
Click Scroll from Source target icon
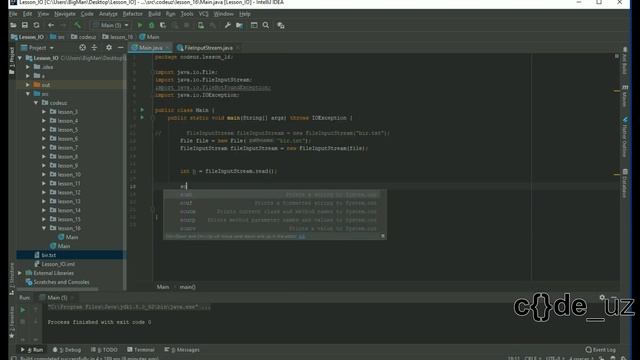(x=82, y=48)
